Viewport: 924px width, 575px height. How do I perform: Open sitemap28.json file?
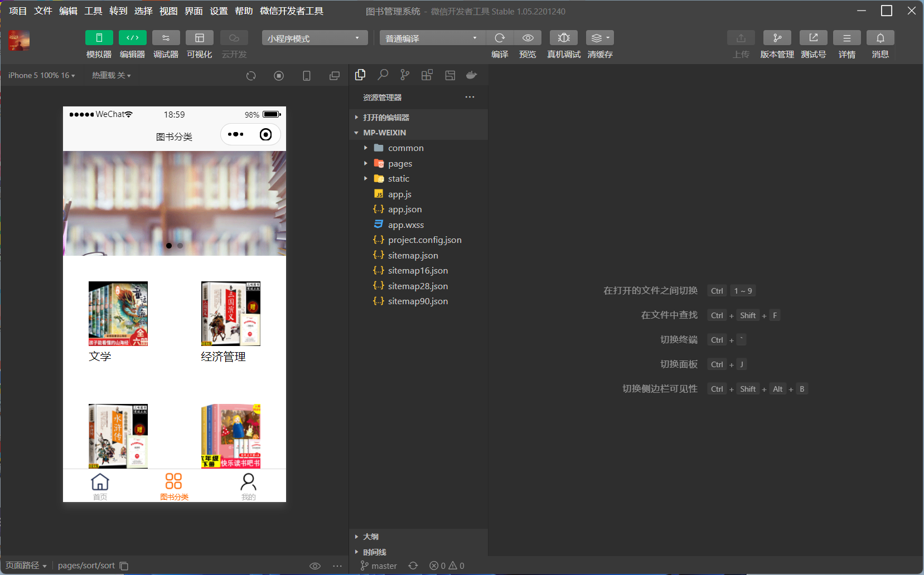[419, 286]
